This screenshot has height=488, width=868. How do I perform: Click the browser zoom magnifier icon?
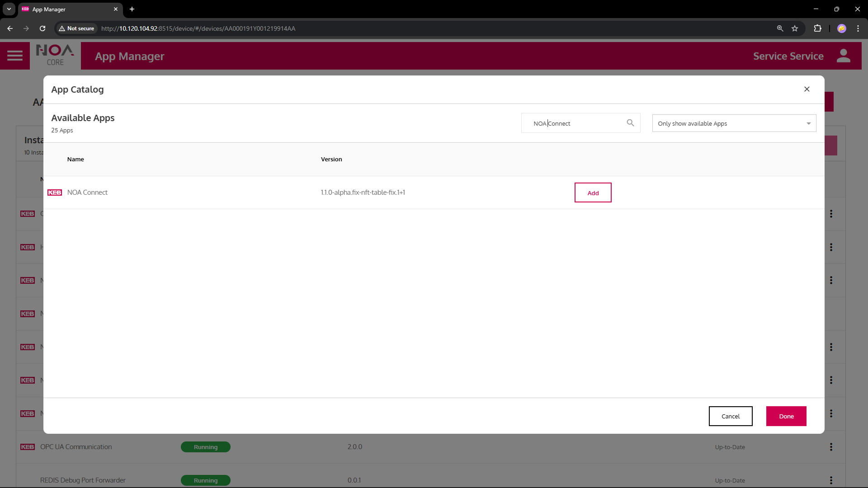click(780, 28)
